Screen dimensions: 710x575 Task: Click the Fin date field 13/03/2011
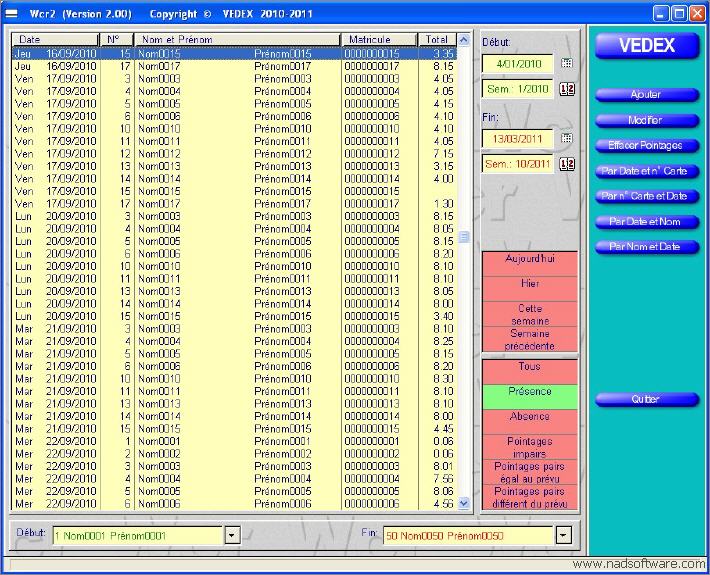518,139
